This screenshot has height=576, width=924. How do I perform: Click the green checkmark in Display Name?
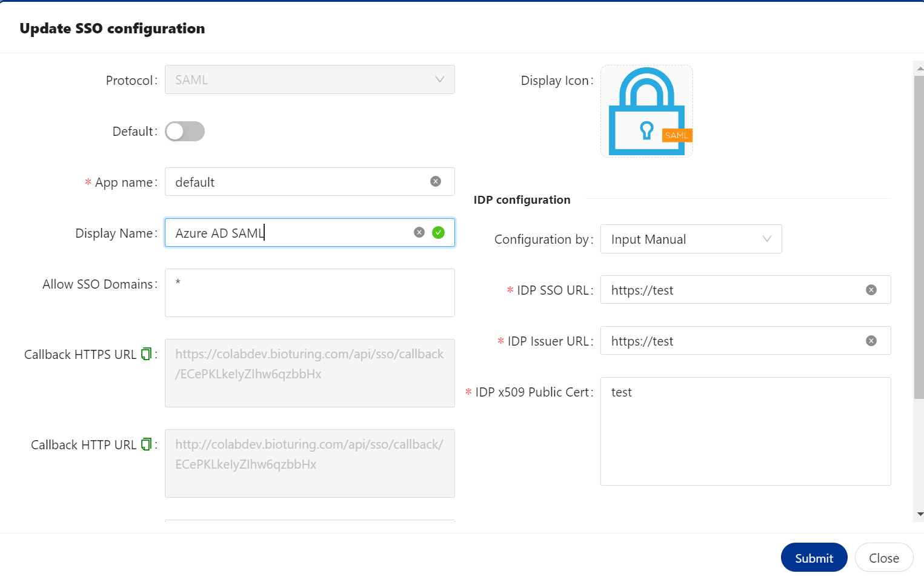(x=439, y=232)
